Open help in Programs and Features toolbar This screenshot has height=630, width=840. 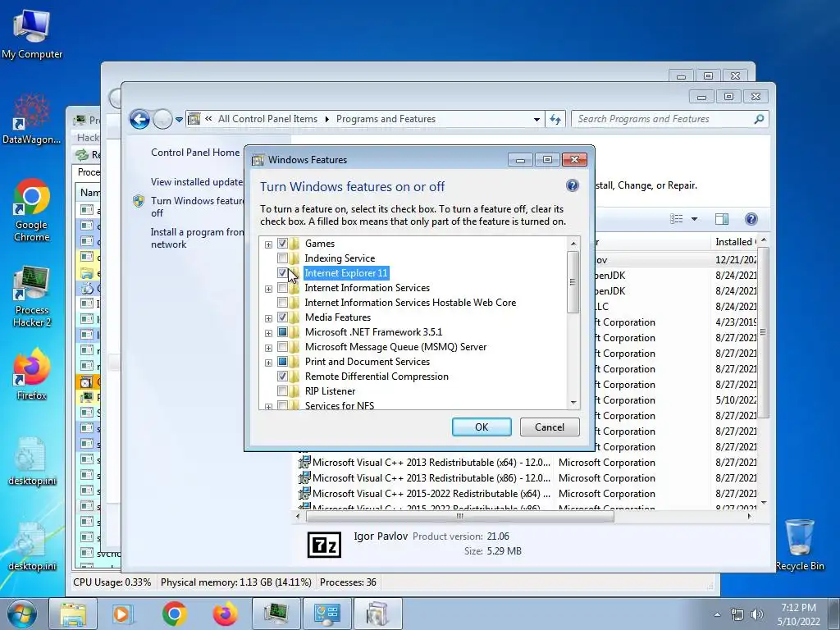[x=751, y=218]
